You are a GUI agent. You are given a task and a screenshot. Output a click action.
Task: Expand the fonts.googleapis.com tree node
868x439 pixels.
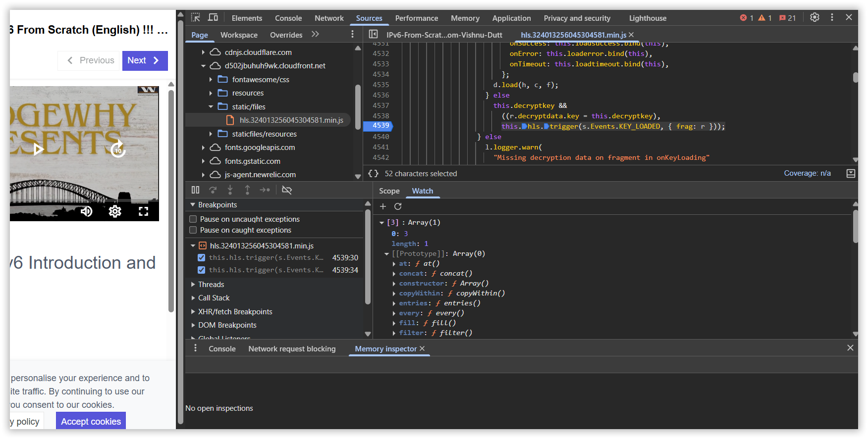203,147
